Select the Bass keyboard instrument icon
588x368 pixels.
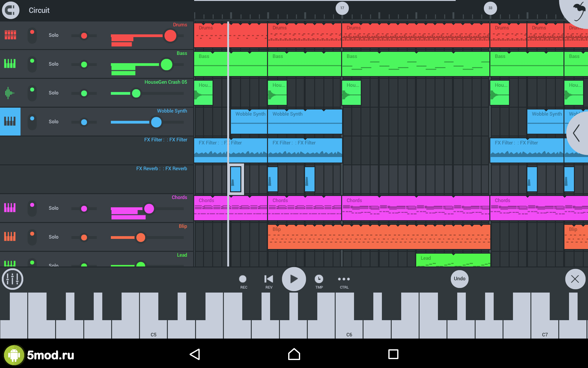click(10, 64)
